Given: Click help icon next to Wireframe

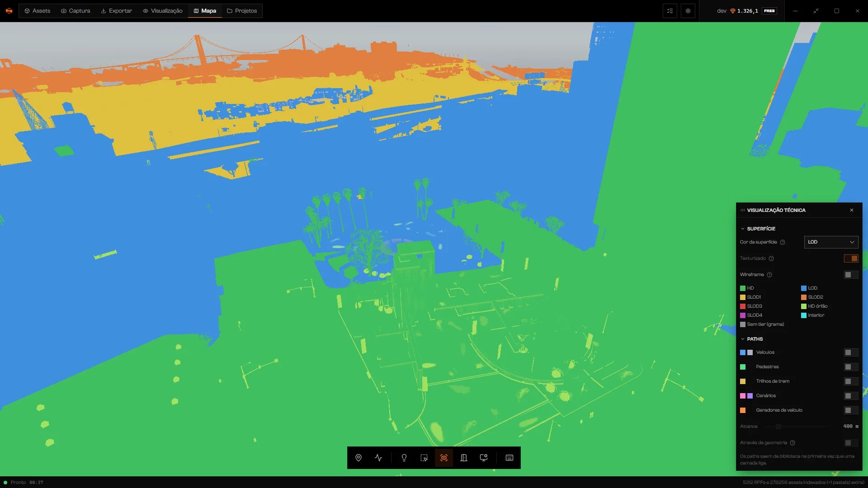Looking at the screenshot, I should pyautogui.click(x=769, y=275).
